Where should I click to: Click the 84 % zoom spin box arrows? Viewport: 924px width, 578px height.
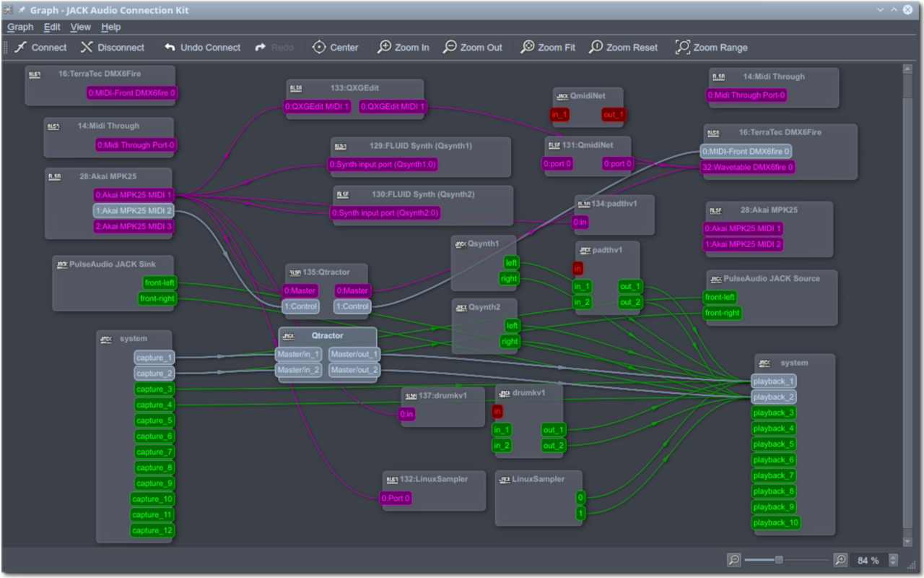click(893, 560)
